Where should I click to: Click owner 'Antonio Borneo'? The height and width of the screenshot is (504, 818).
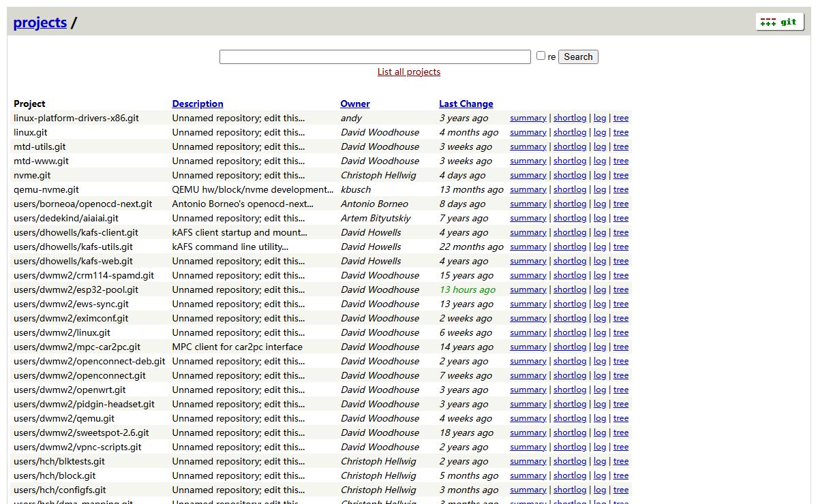pyautogui.click(x=374, y=204)
